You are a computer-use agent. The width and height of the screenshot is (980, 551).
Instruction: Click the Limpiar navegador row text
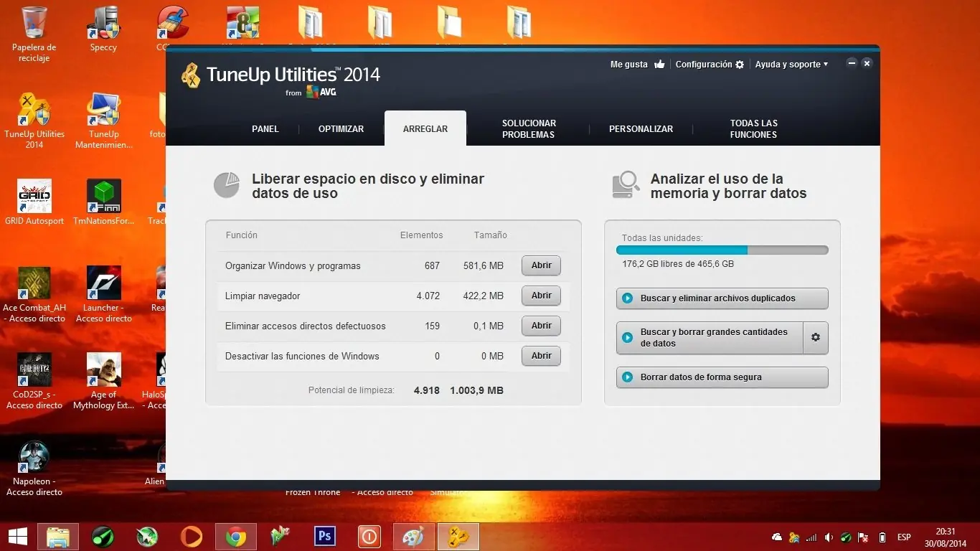[x=263, y=296]
